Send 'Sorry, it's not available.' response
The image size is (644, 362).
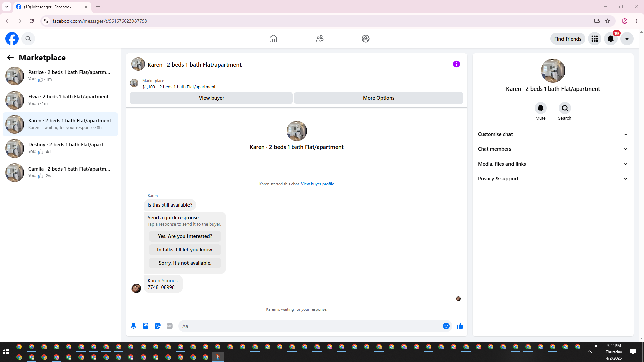click(185, 263)
